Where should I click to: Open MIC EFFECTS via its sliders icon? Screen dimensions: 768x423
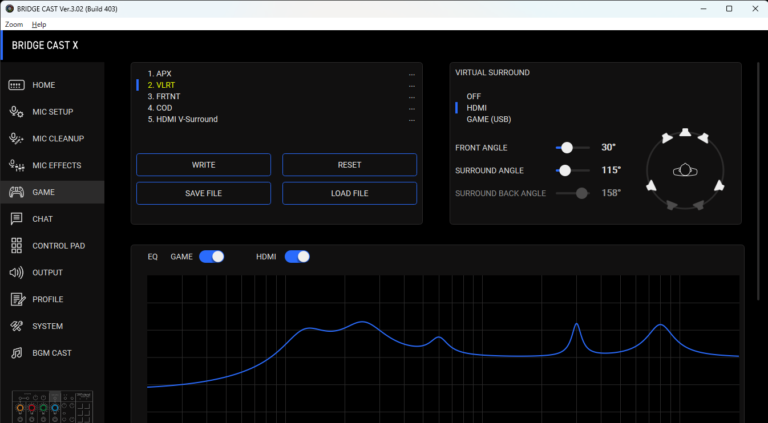click(16, 165)
